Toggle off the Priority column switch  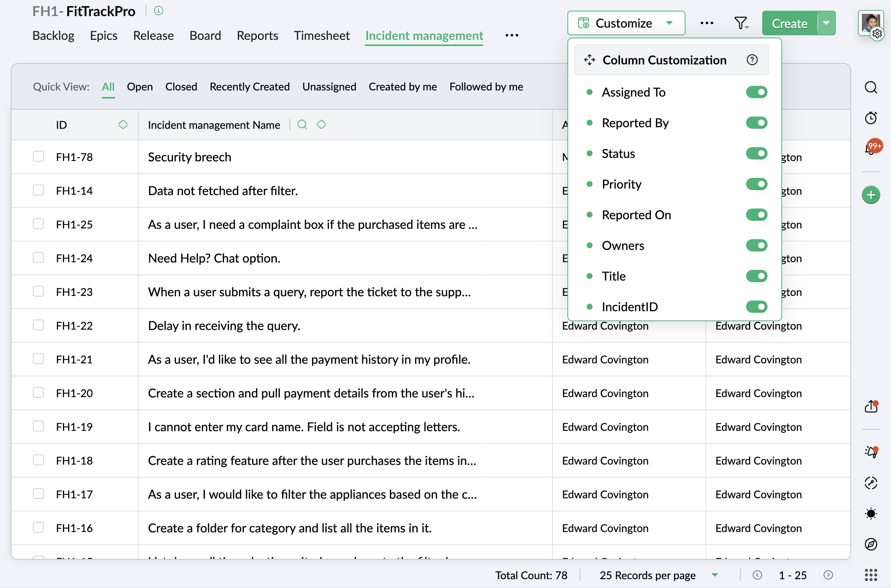756,184
